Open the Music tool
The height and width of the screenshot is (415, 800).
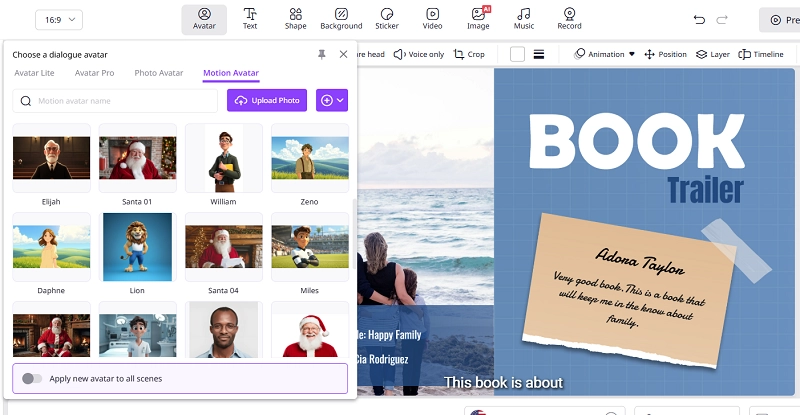click(523, 19)
